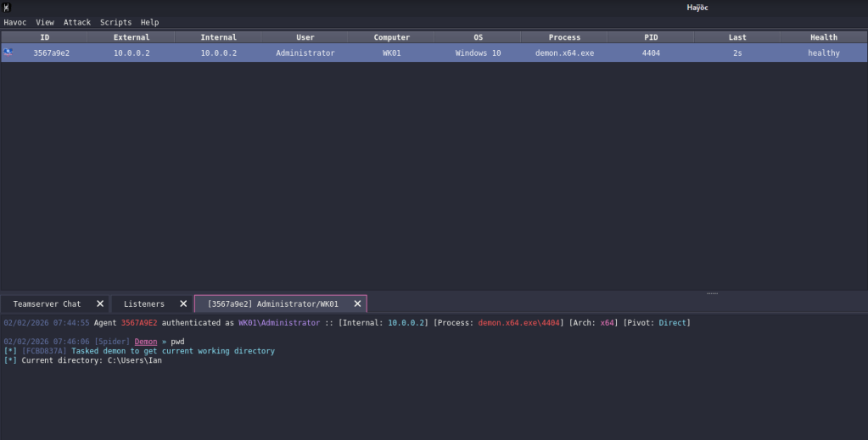868x440 pixels.
Task: Click the splitter handle above the console
Action: pos(712,293)
